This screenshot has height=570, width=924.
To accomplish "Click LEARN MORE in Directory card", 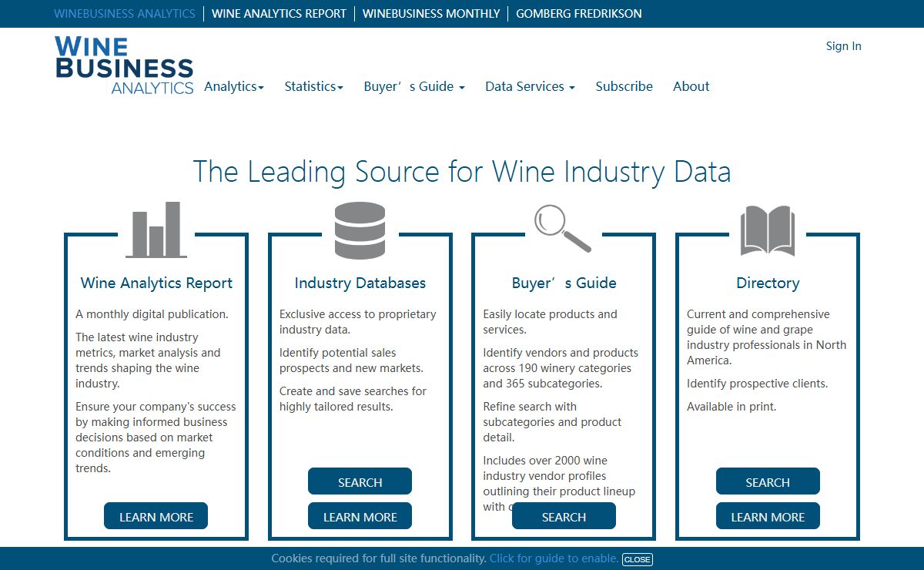I will 768,516.
